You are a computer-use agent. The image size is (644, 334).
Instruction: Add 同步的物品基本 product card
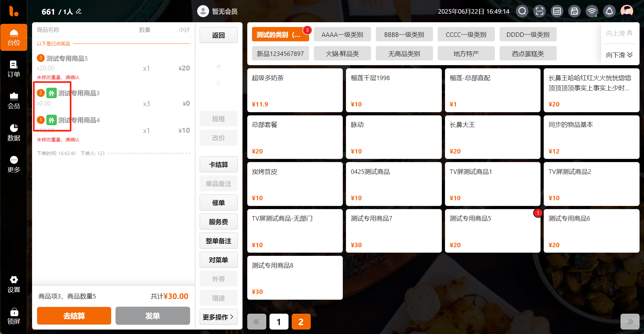[x=591, y=137]
